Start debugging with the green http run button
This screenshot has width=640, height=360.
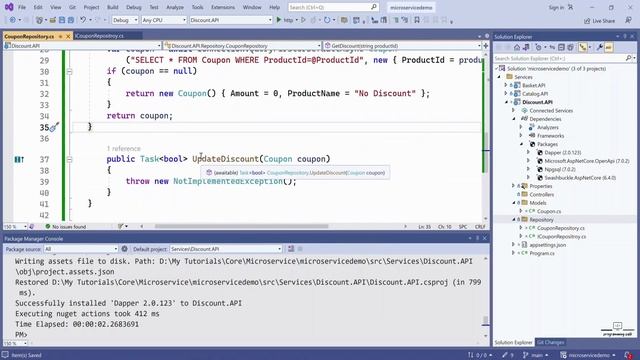point(284,20)
